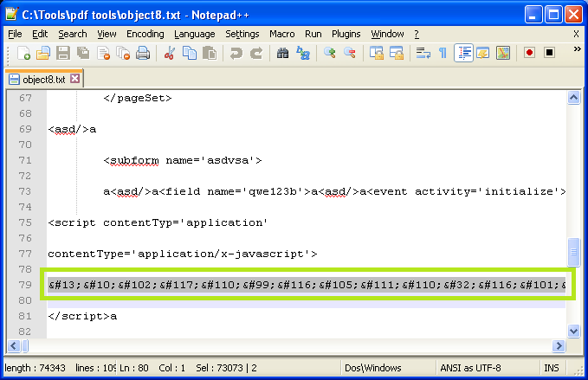
Task: Undo the last action
Action: pyautogui.click(x=236, y=53)
